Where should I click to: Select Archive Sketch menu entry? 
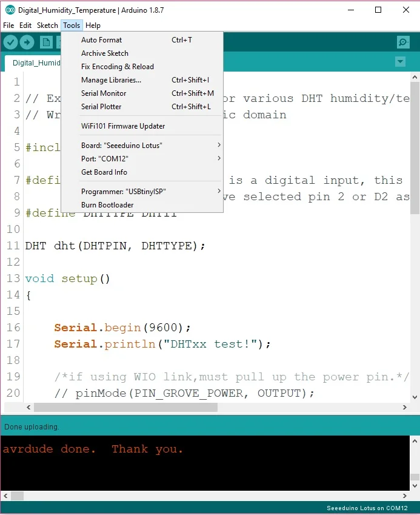point(142,53)
